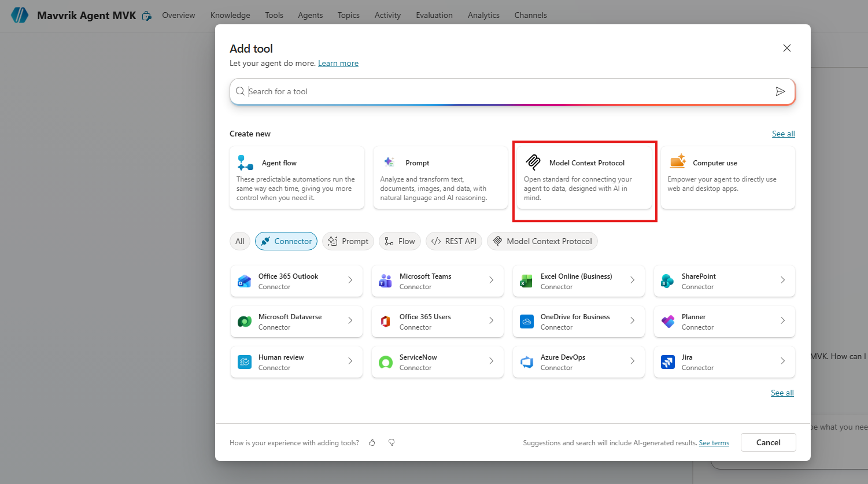Switch to the Channels tab
The height and width of the screenshot is (484, 868).
(x=531, y=15)
